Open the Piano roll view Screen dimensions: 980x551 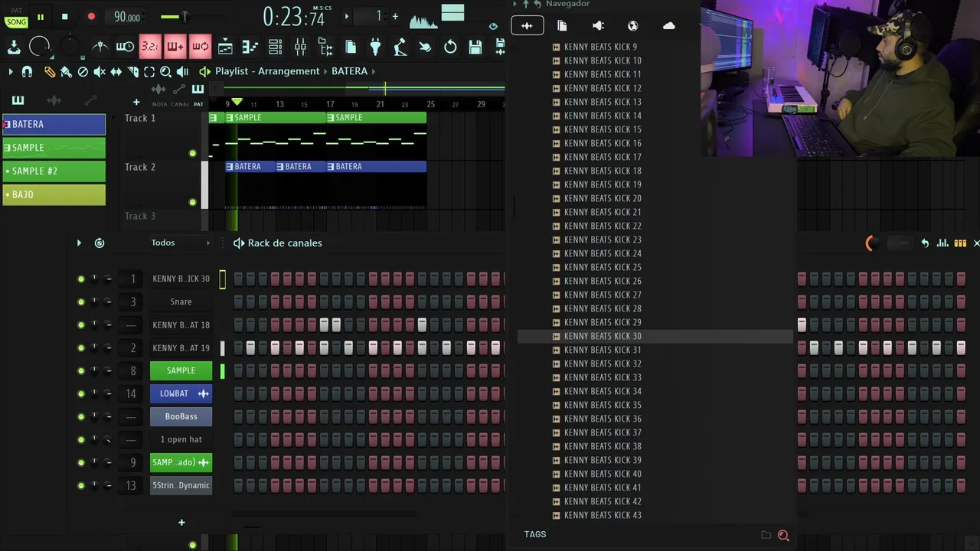pyautogui.click(x=250, y=47)
